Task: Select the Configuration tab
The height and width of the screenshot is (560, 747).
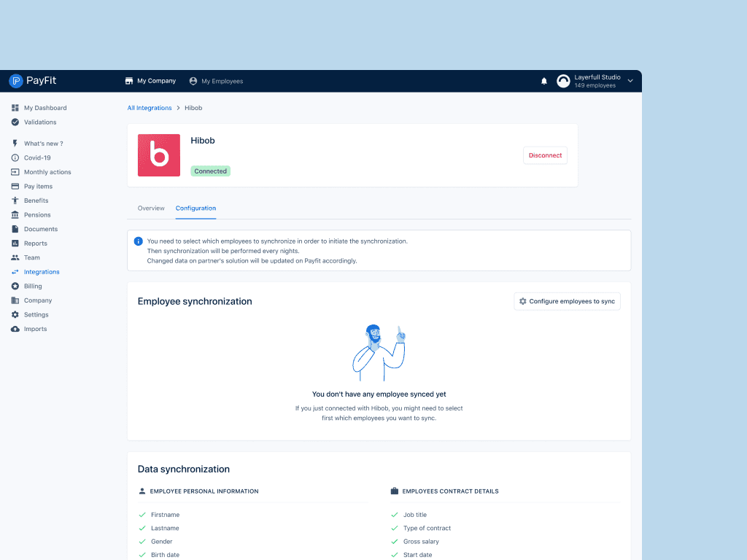Action: (x=196, y=208)
